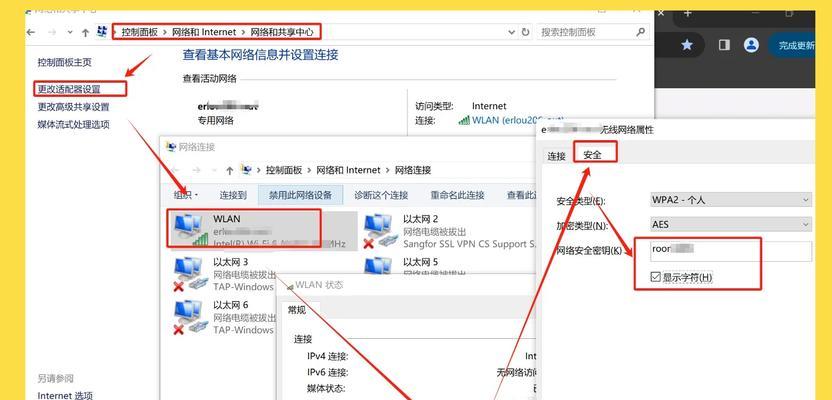
Task: Open 更改高级共享设置 link
Action: coord(73,107)
